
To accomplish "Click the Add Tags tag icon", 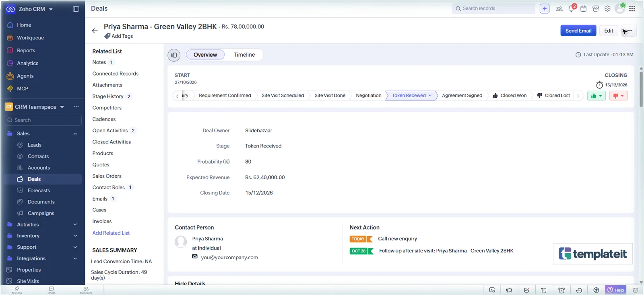I will click(107, 36).
